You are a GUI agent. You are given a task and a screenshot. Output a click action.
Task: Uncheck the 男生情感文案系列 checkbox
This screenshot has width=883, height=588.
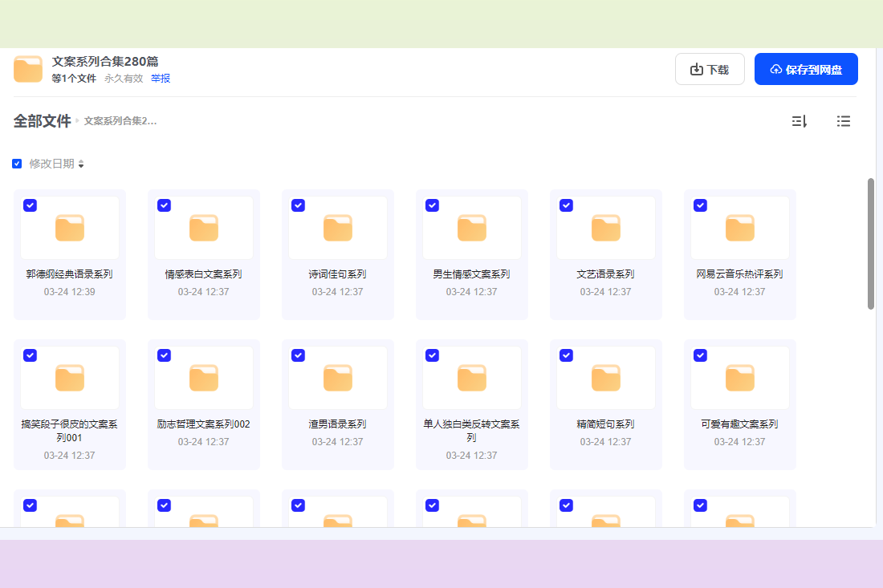click(433, 205)
